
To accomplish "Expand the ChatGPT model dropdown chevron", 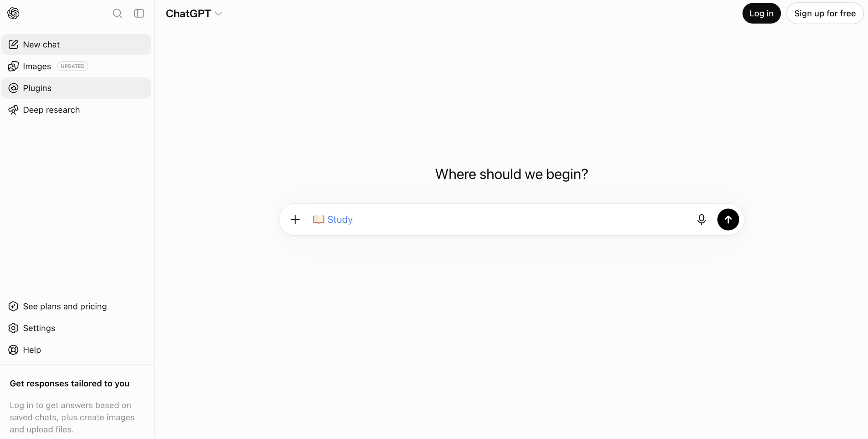I will point(218,14).
